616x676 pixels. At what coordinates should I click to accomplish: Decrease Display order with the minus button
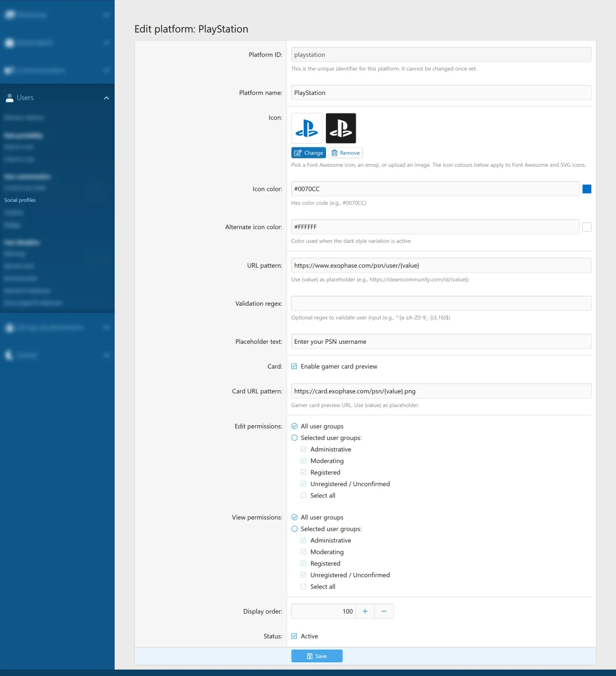[x=384, y=611]
